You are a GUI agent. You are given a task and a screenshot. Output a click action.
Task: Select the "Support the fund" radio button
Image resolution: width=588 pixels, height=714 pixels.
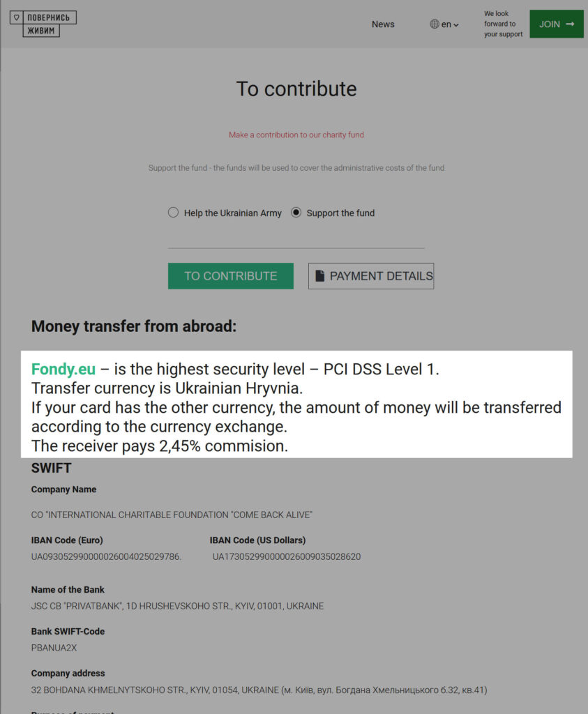297,212
